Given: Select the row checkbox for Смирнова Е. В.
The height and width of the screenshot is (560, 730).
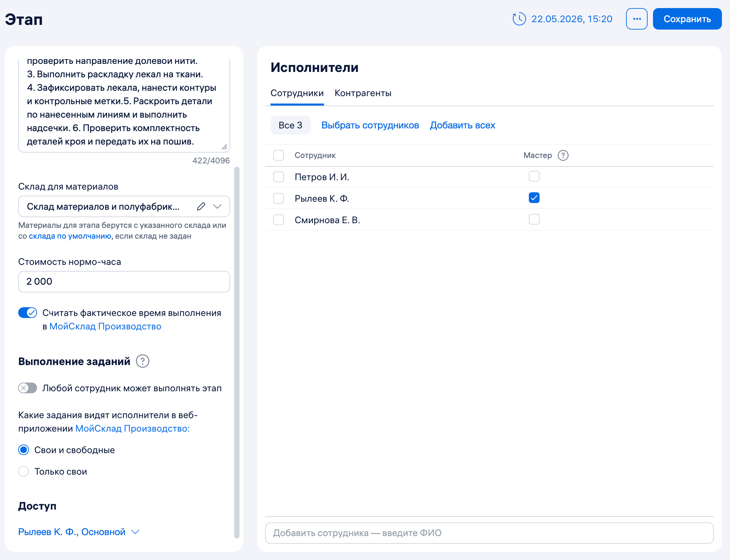Looking at the screenshot, I should (x=279, y=220).
